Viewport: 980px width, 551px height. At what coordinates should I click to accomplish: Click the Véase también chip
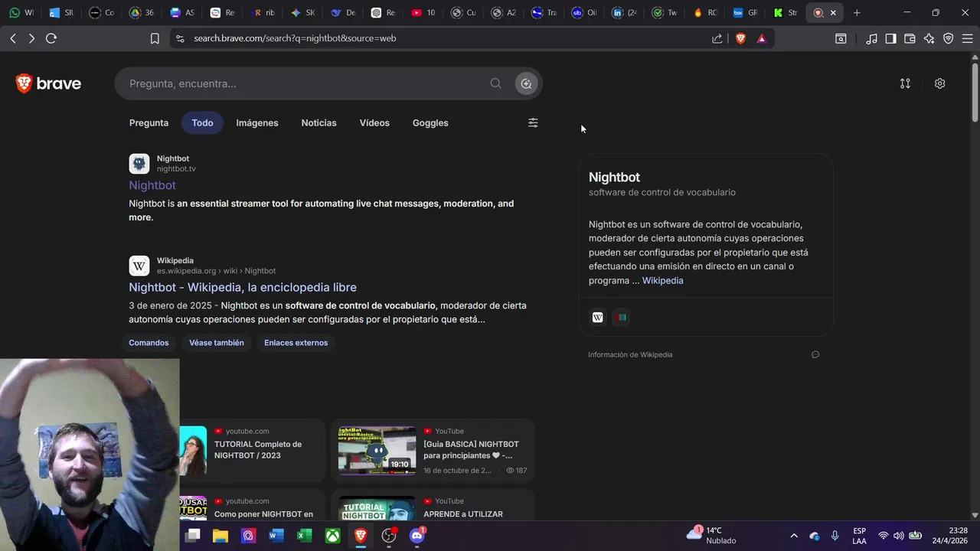217,343
